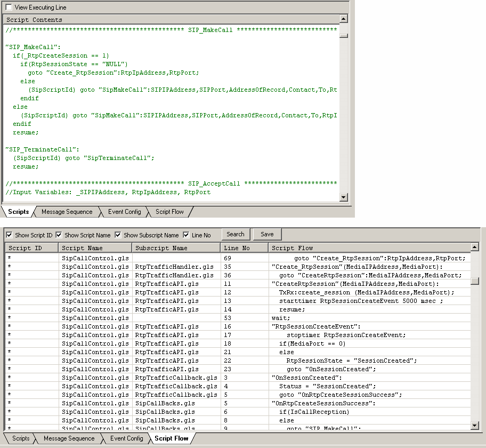Click the Script Flow column header
Screen dimensions: 486x448
tap(369, 248)
